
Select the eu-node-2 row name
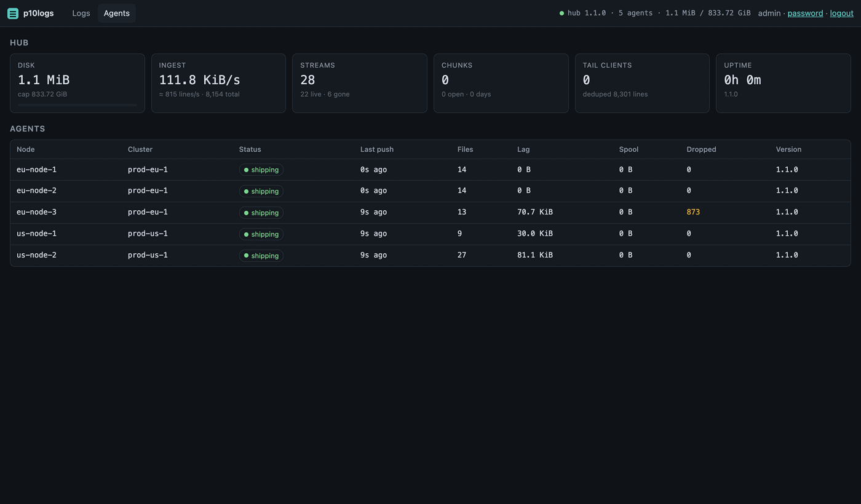point(36,191)
